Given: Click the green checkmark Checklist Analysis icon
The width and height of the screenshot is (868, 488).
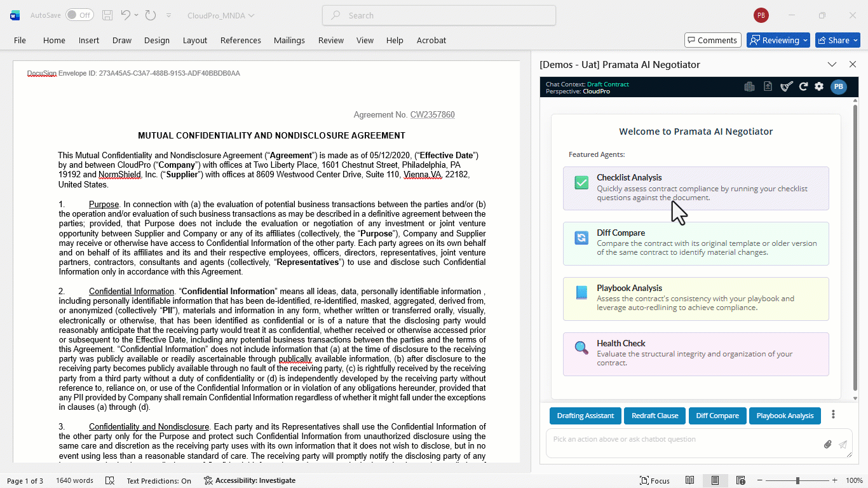Looking at the screenshot, I should pyautogui.click(x=581, y=183).
